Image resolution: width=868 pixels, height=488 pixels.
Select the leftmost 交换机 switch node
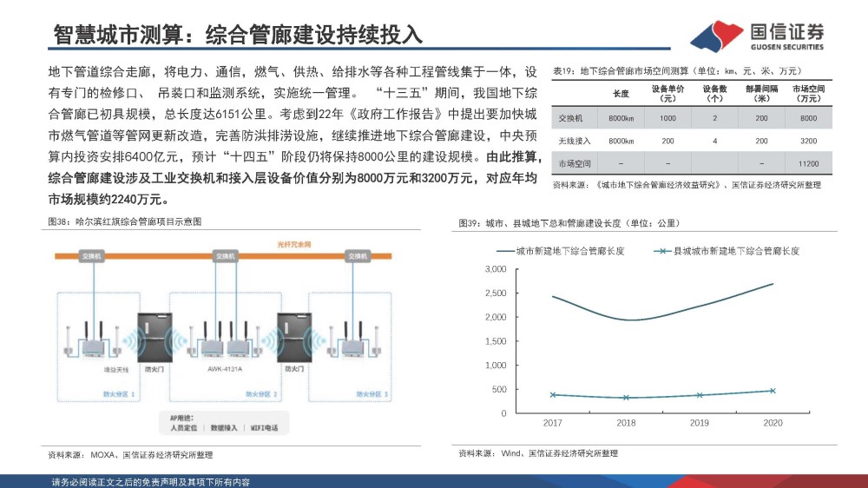tap(91, 257)
